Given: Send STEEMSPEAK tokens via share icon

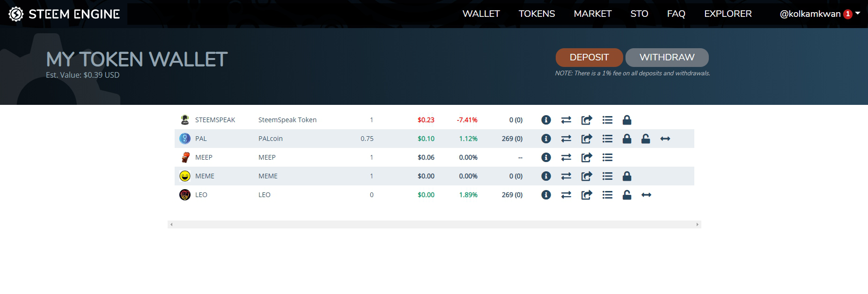Looking at the screenshot, I should 587,120.
